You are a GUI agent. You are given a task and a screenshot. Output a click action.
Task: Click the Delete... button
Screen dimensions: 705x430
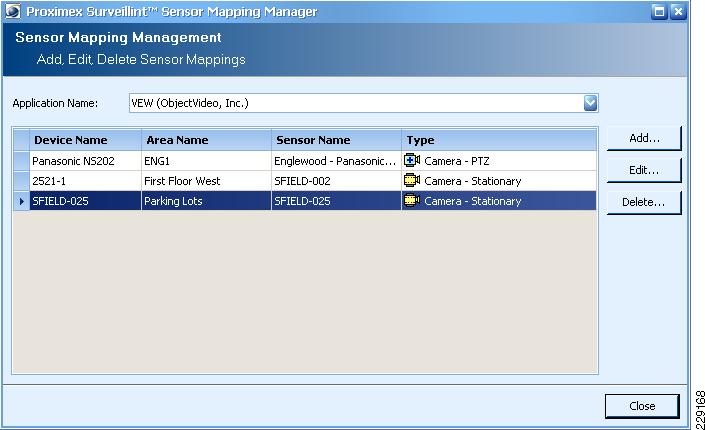coord(644,202)
